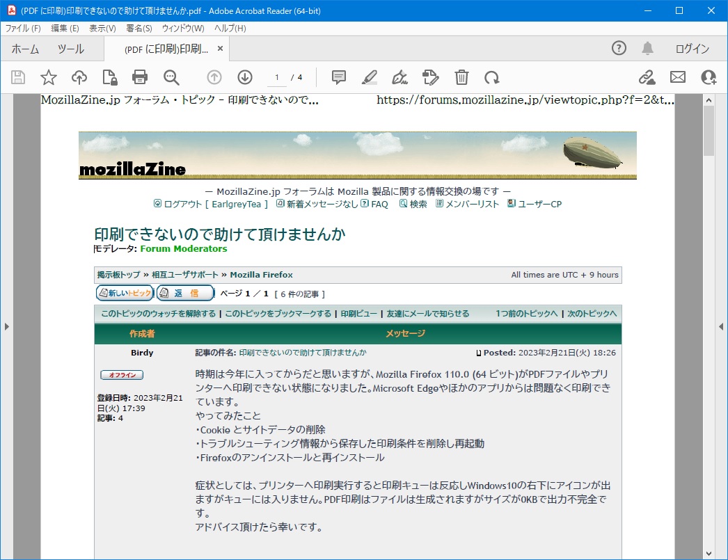Click the 新しいトピック button
Screen dimensions: 728x560
point(125,293)
